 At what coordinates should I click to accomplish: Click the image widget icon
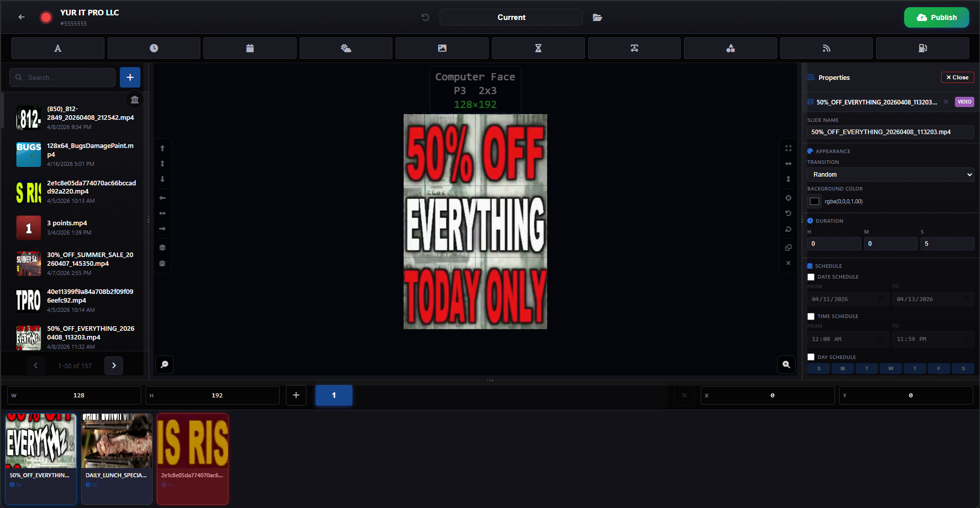point(442,48)
